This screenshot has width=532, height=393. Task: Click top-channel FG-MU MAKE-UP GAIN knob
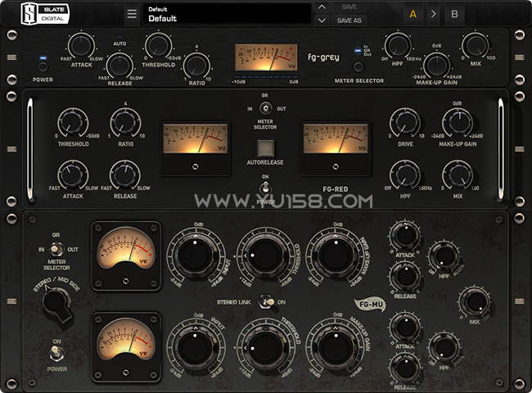(336, 255)
